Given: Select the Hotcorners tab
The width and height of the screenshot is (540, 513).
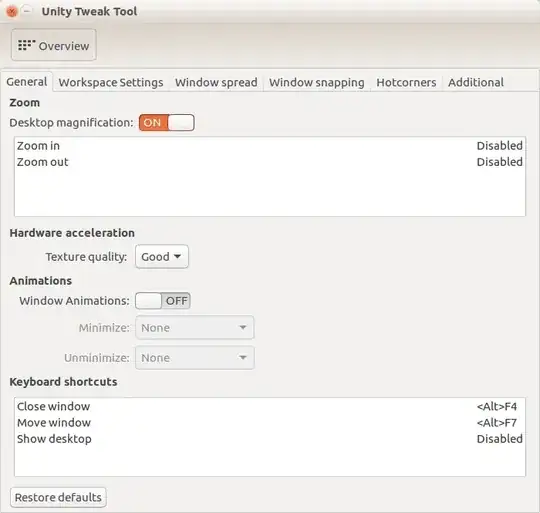Looking at the screenshot, I should (406, 83).
